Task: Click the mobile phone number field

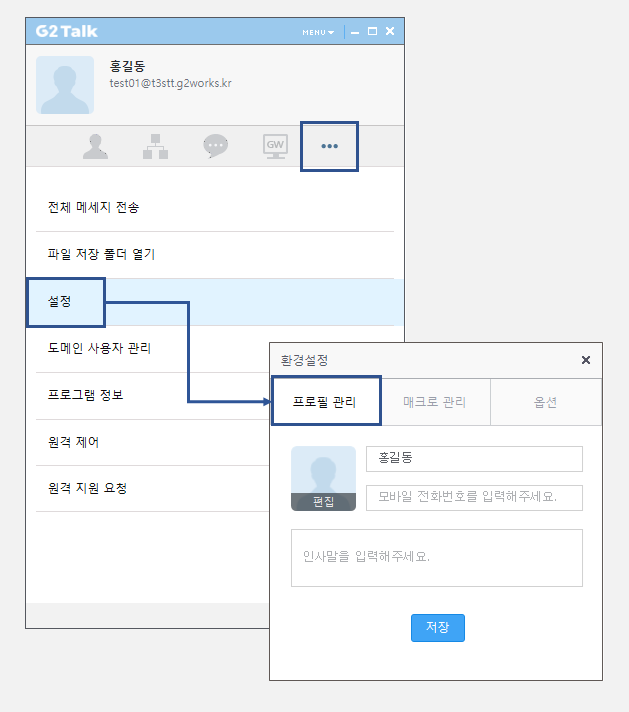Action: click(474, 498)
